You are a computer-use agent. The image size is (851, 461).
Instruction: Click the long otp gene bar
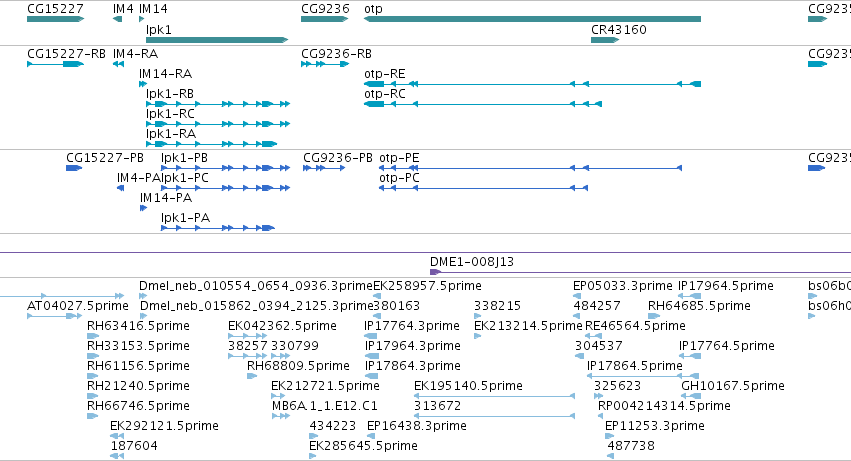pos(532,19)
